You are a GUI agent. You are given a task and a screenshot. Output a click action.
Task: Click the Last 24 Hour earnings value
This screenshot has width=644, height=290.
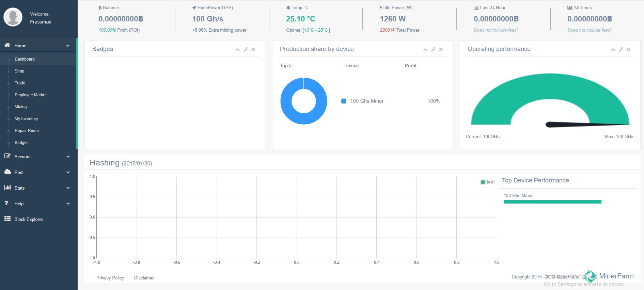tap(496, 19)
